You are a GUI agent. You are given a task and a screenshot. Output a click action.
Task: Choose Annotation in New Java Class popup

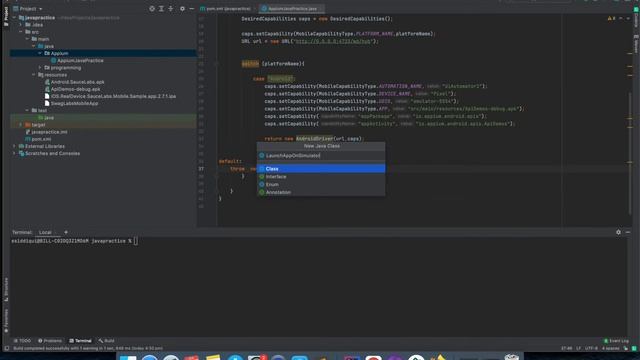(x=321, y=192)
